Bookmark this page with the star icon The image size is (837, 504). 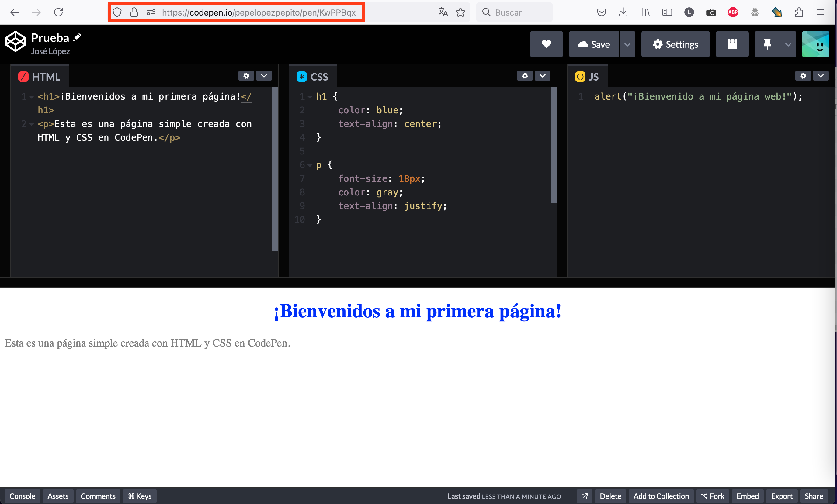460,12
